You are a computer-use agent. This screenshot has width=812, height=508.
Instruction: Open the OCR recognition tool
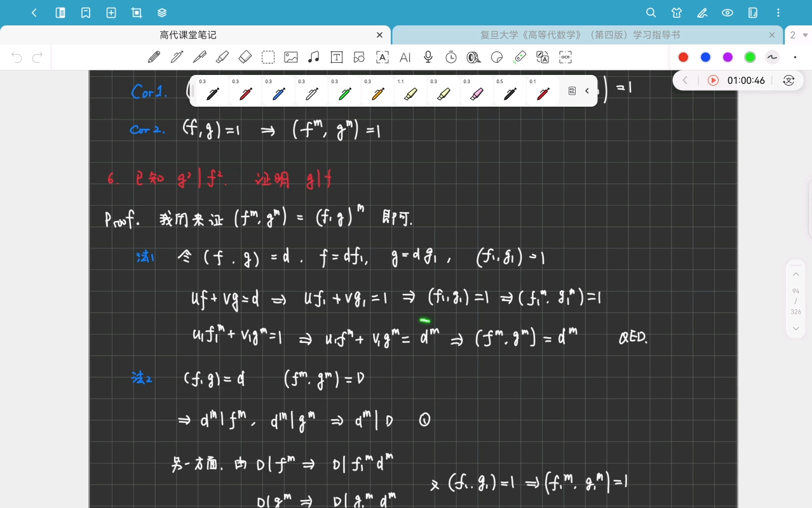pyautogui.click(x=565, y=57)
